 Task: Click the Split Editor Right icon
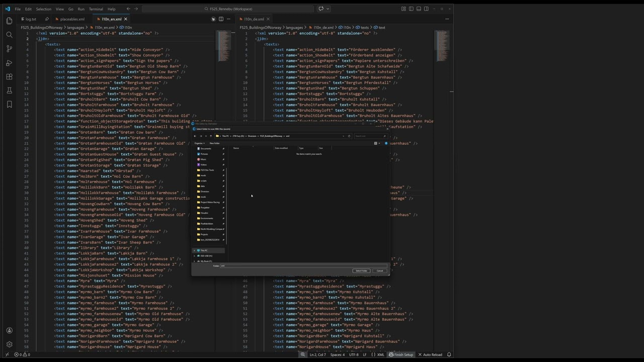pos(220,19)
